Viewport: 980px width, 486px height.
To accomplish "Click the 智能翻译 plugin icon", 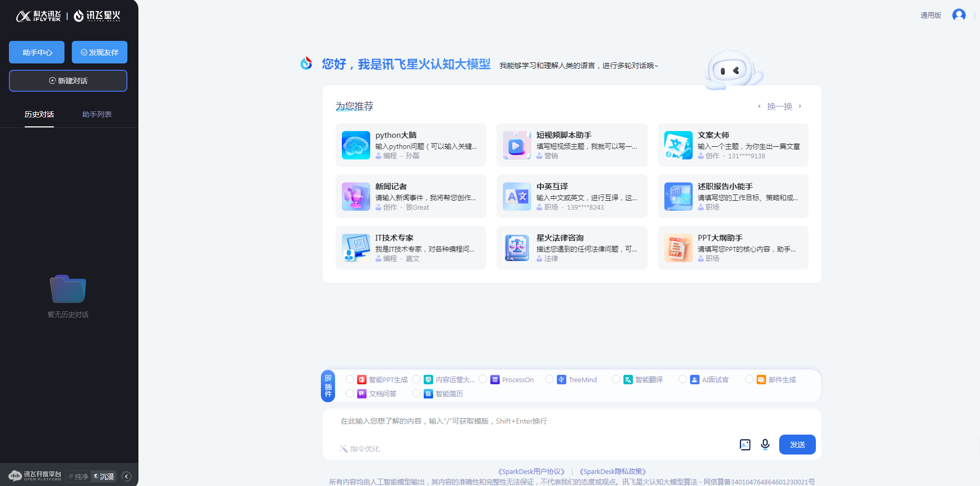I will (628, 380).
